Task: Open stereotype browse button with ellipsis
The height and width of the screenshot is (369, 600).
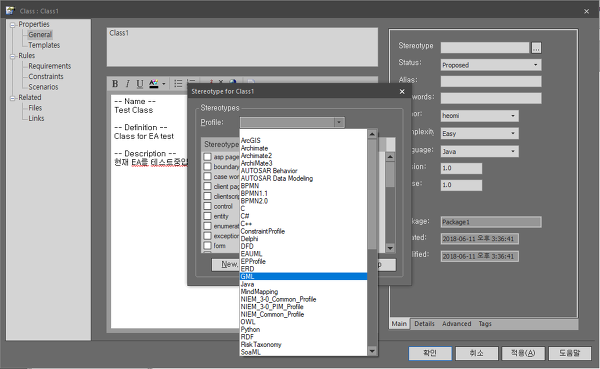Action: (536, 48)
